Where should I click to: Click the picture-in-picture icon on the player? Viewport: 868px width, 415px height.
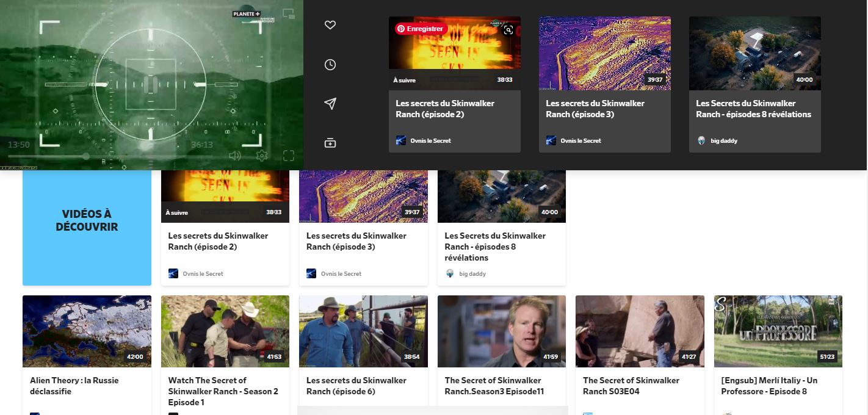289,14
